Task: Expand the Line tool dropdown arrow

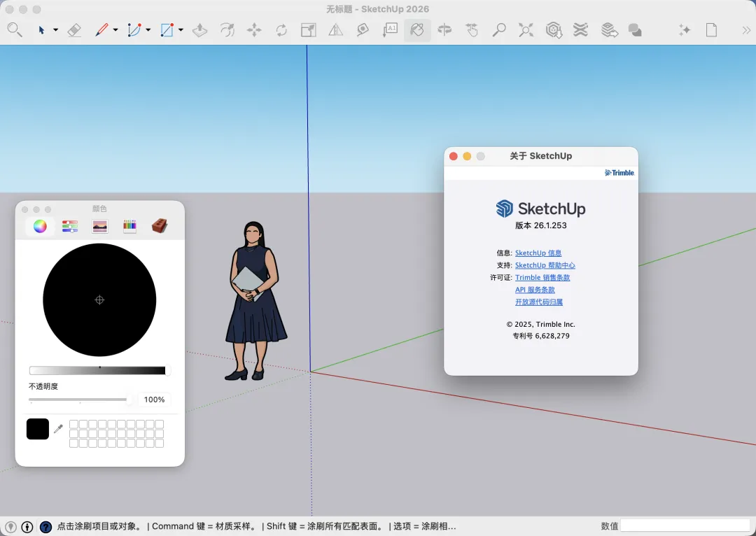Action: click(x=115, y=30)
